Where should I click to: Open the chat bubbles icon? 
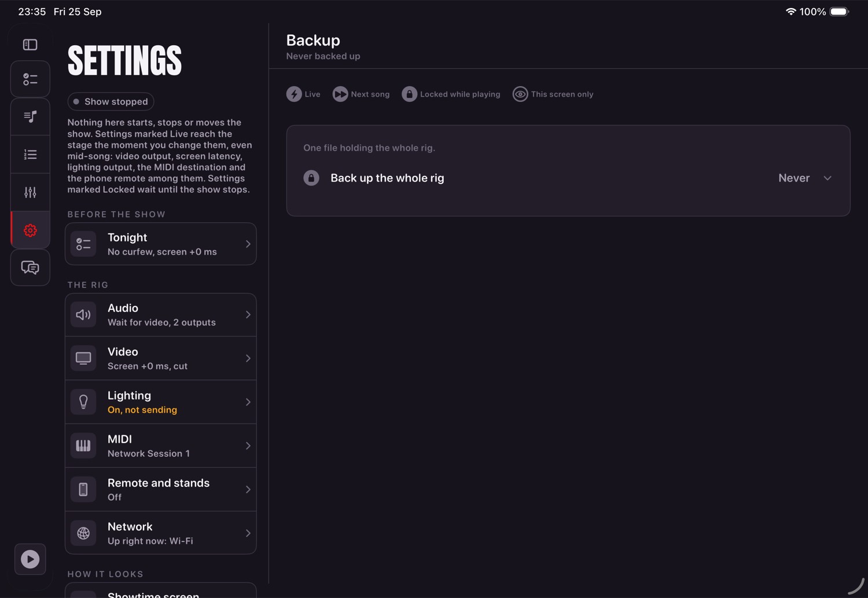[x=30, y=268]
